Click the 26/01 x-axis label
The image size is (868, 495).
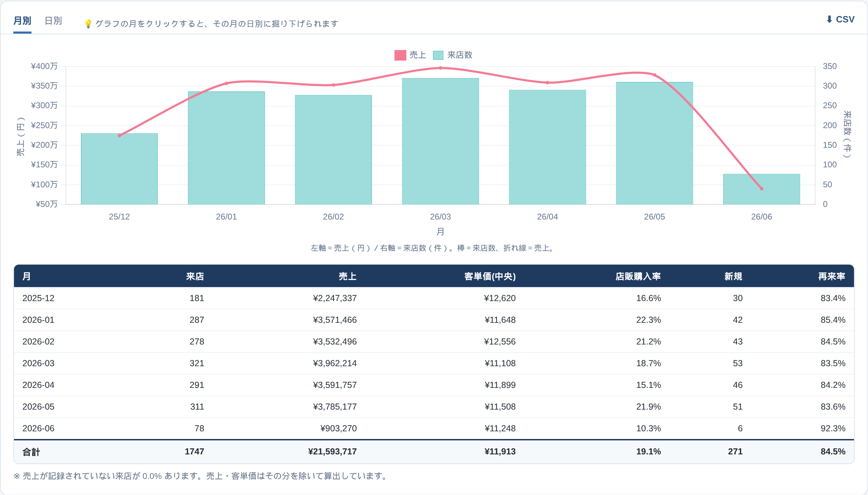[x=226, y=217]
